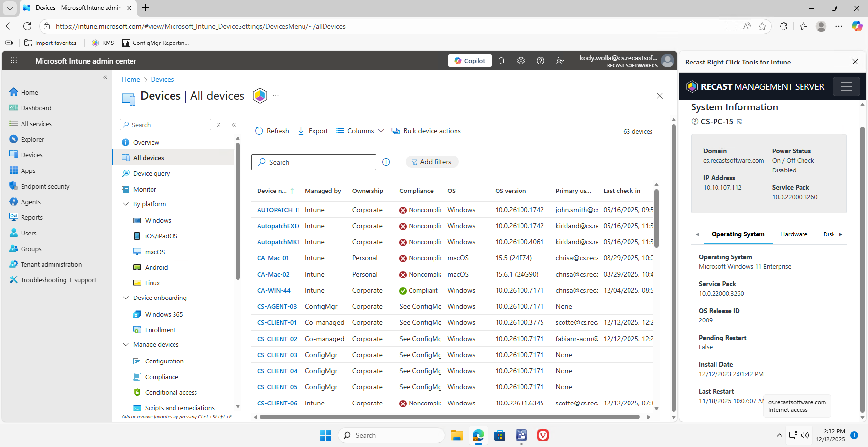Show hidden system tray icons

[x=779, y=435]
